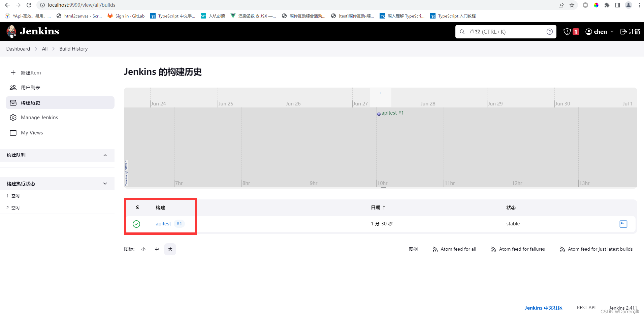Select executor 1 空闲 row
This screenshot has width=644, height=317.
pyautogui.click(x=57, y=196)
